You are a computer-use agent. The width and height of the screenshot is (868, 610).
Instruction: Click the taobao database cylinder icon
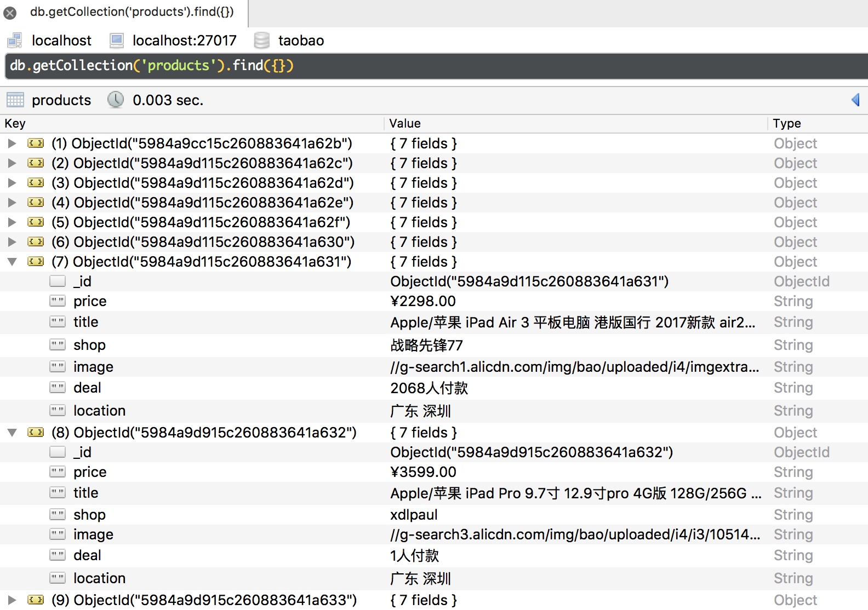(262, 41)
